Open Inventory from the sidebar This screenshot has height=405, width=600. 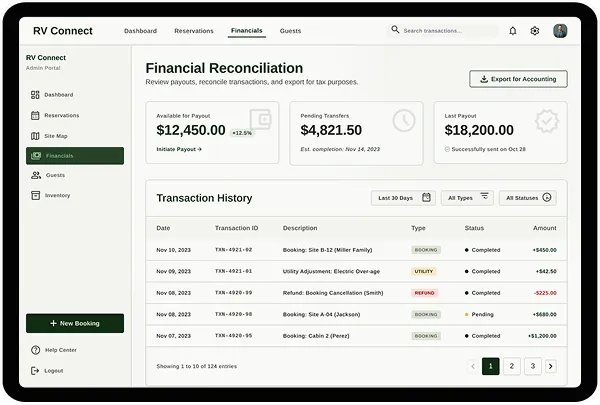click(75, 195)
